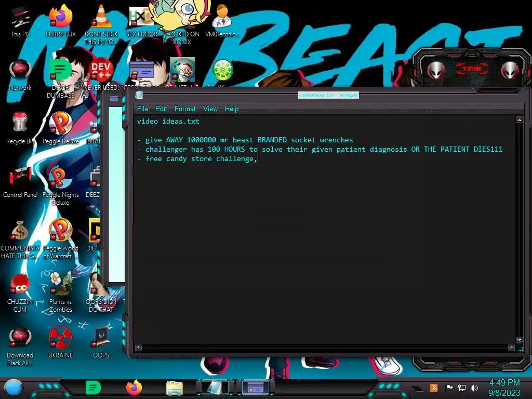The height and width of the screenshot is (399, 532).
Task: Select the SEX EDITOR HxD desktop icon
Action: pos(141,21)
